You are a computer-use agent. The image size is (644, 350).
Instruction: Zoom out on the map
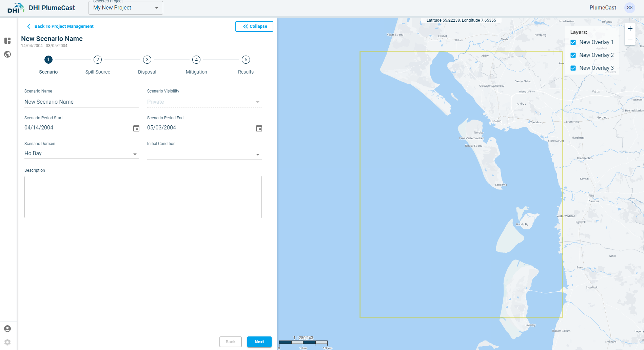630,40
